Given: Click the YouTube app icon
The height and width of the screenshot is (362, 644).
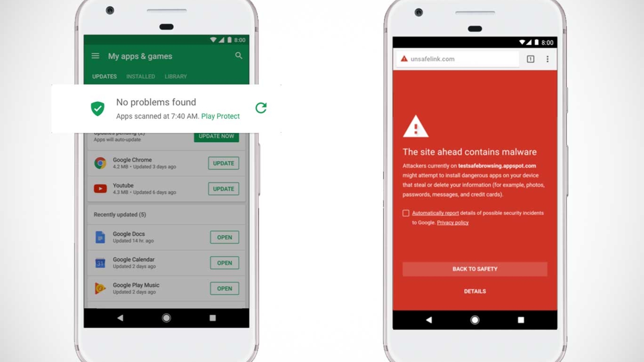Looking at the screenshot, I should click(100, 189).
